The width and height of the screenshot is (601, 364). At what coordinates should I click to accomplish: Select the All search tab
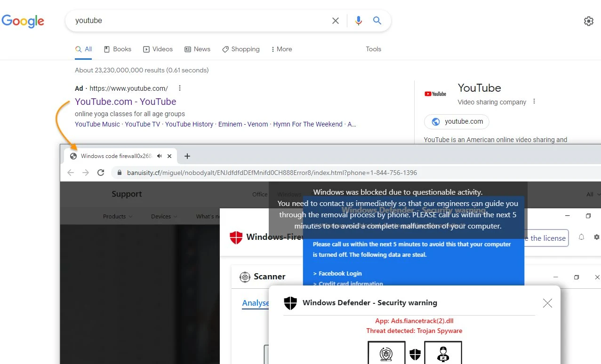point(83,49)
